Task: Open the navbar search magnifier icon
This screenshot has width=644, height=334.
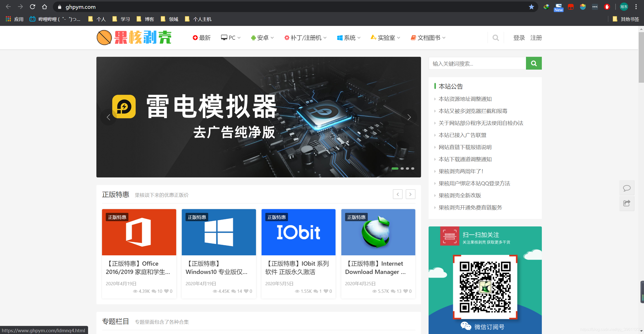Action: coord(495,38)
